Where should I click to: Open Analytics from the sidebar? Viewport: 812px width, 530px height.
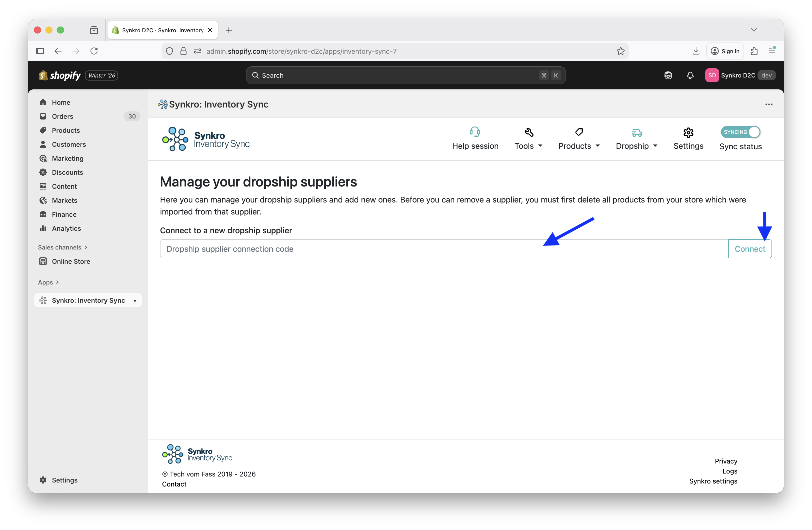[x=66, y=228]
